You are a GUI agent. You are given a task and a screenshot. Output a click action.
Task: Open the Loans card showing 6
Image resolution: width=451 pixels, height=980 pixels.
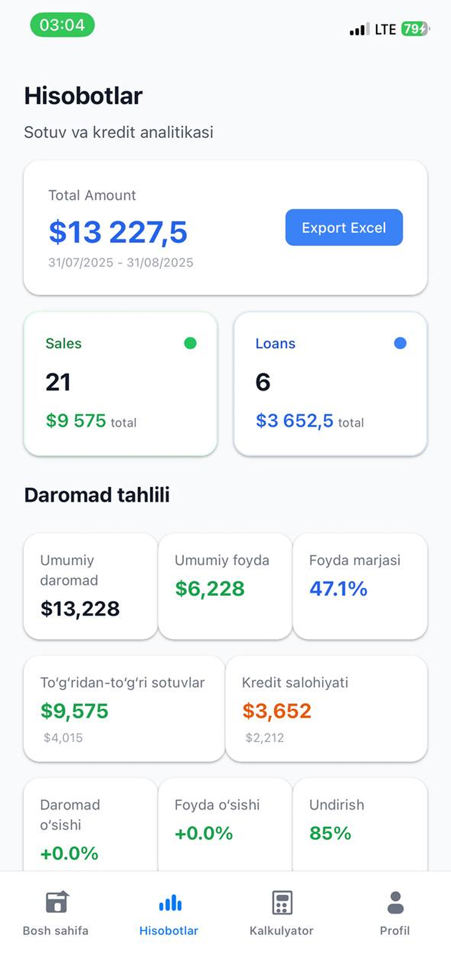pyautogui.click(x=330, y=384)
